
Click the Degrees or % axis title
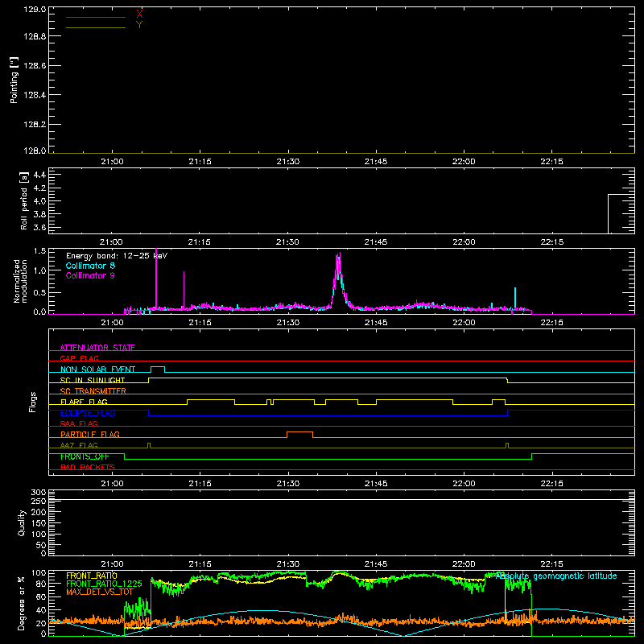click(x=22, y=603)
